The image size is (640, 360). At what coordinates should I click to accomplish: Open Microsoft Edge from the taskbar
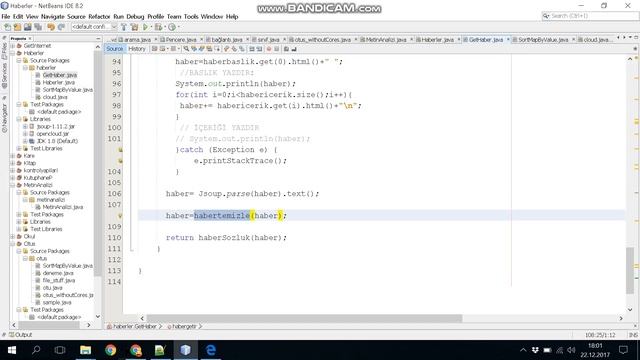[211, 350]
